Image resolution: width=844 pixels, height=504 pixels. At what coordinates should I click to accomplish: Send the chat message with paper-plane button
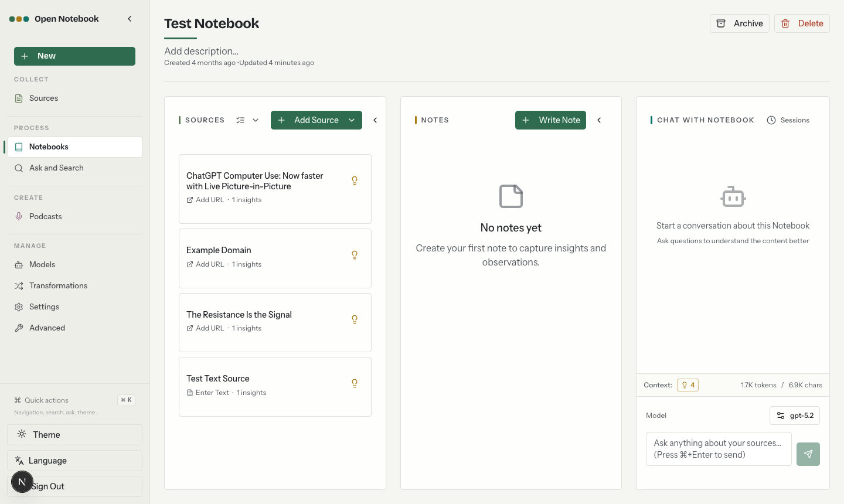pos(808,454)
